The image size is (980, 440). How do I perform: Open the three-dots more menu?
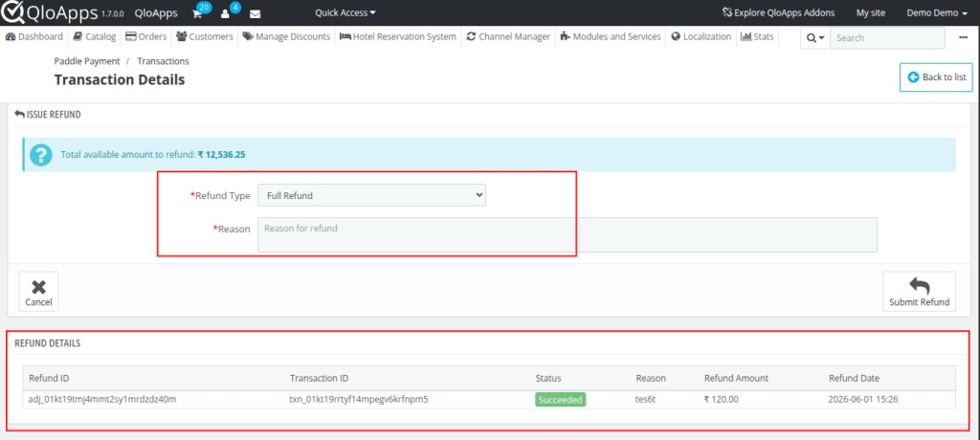tap(963, 37)
